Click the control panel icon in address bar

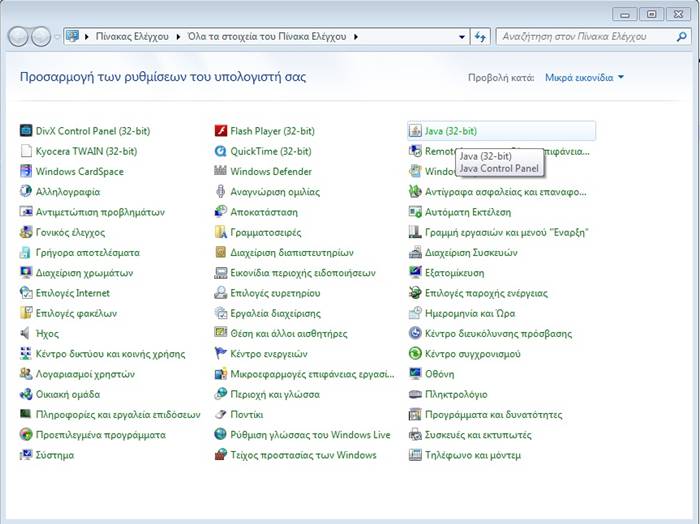[72, 36]
